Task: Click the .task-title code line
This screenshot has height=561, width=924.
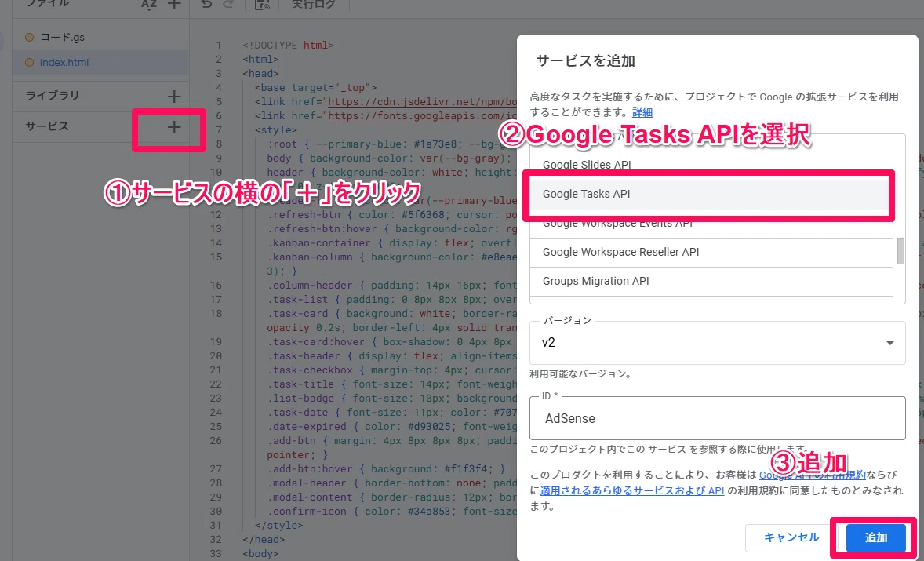Action: pos(392,384)
